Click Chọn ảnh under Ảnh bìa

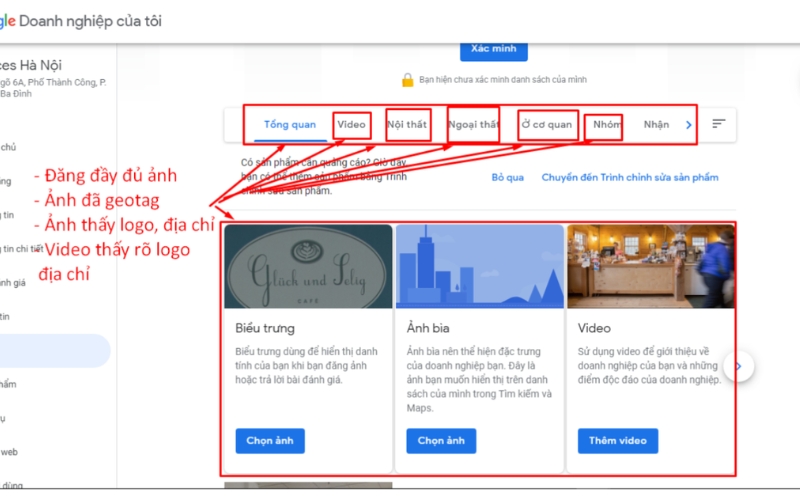coord(441,440)
